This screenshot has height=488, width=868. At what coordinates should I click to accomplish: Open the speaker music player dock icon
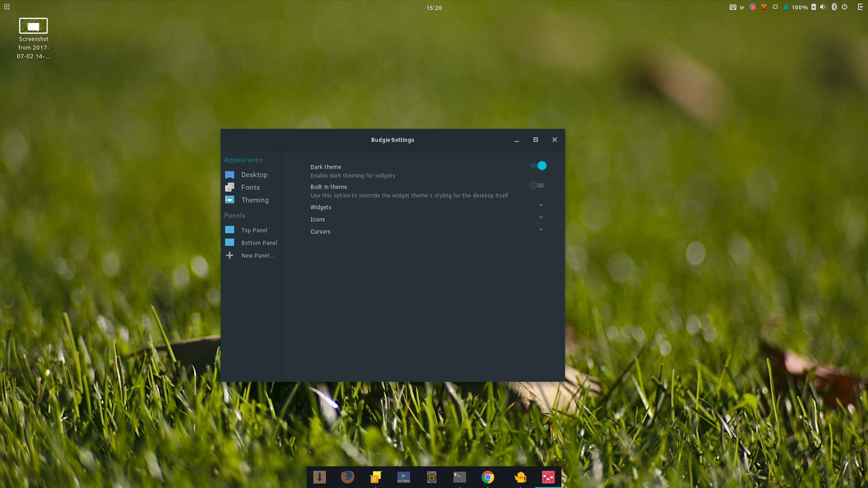click(432, 477)
